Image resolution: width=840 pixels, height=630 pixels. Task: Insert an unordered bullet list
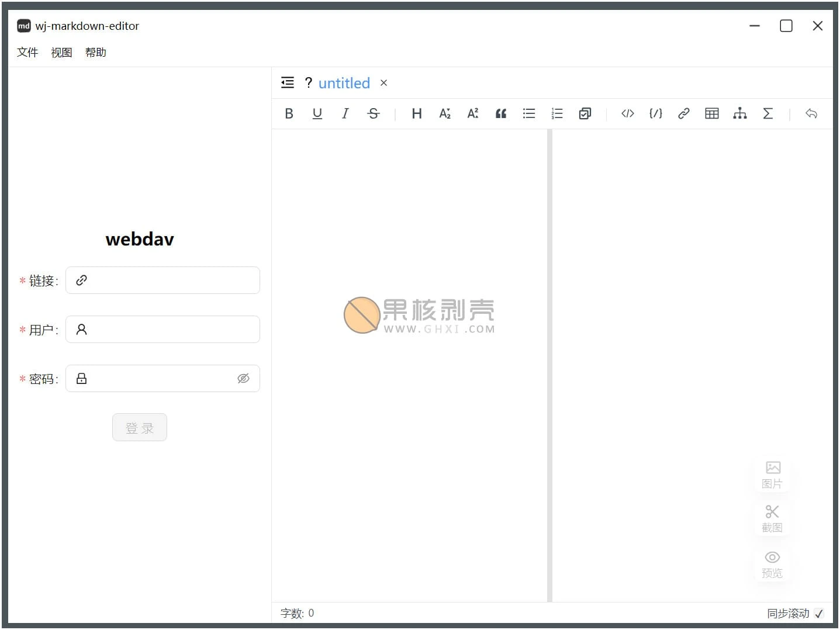(529, 114)
